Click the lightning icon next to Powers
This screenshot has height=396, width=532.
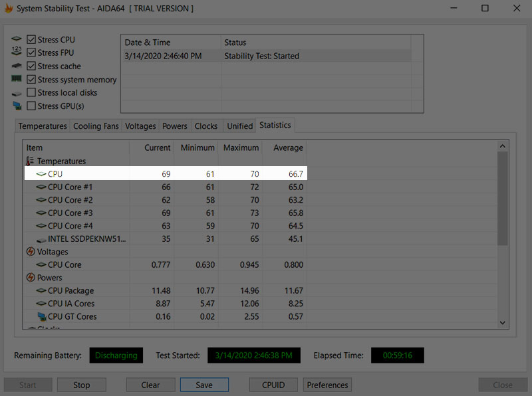31,277
